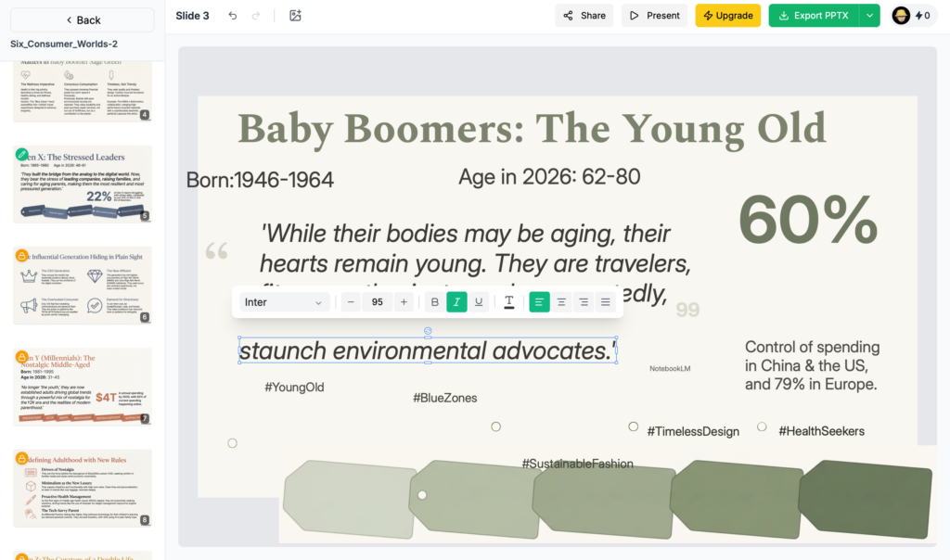Screen dimensions: 950x560
Task: Click the user avatar icon
Action: [901, 16]
